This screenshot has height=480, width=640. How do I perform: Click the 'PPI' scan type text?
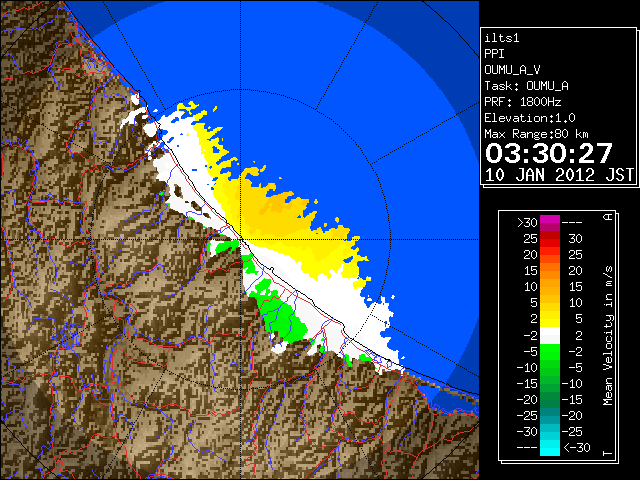pyautogui.click(x=494, y=54)
